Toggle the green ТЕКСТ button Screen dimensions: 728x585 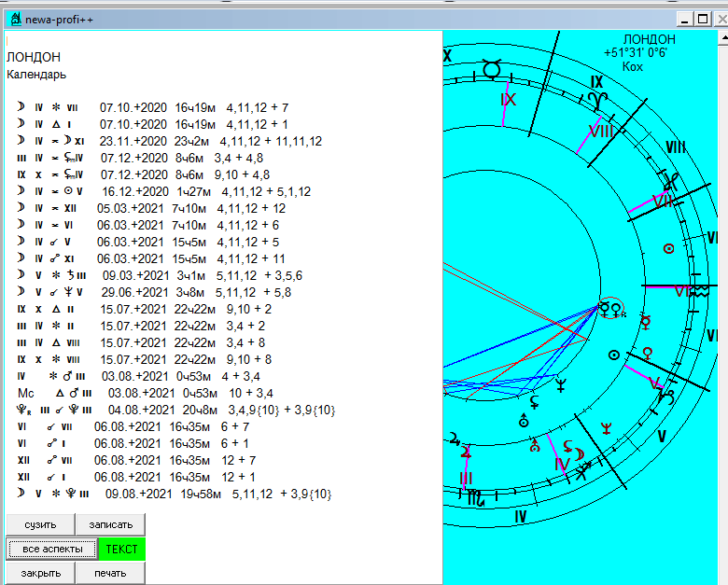pyautogui.click(x=120, y=549)
